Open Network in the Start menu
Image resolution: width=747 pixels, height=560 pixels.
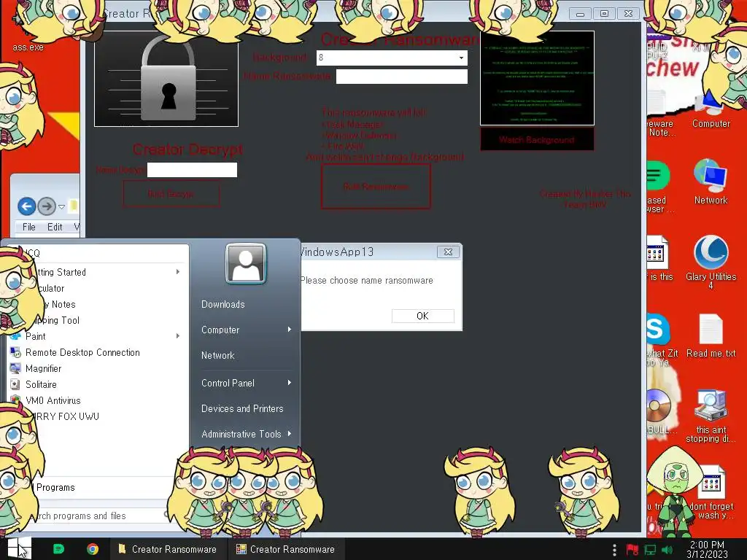(217, 355)
